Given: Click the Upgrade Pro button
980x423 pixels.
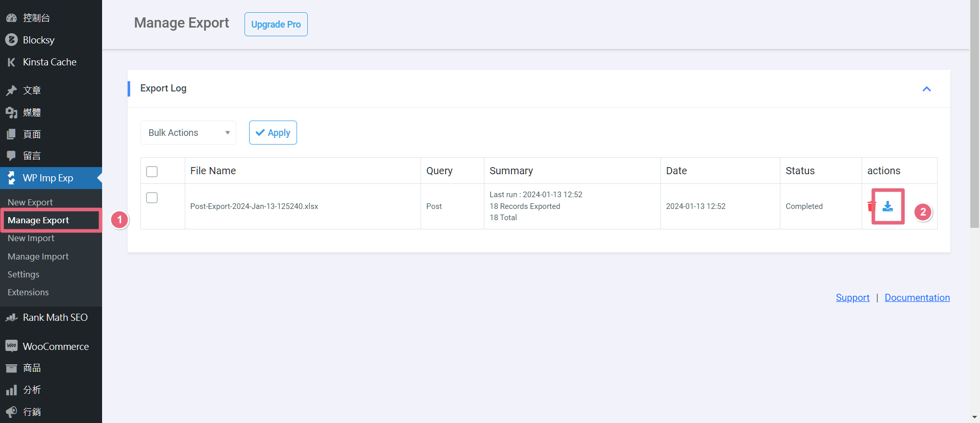Looking at the screenshot, I should (x=276, y=25).
